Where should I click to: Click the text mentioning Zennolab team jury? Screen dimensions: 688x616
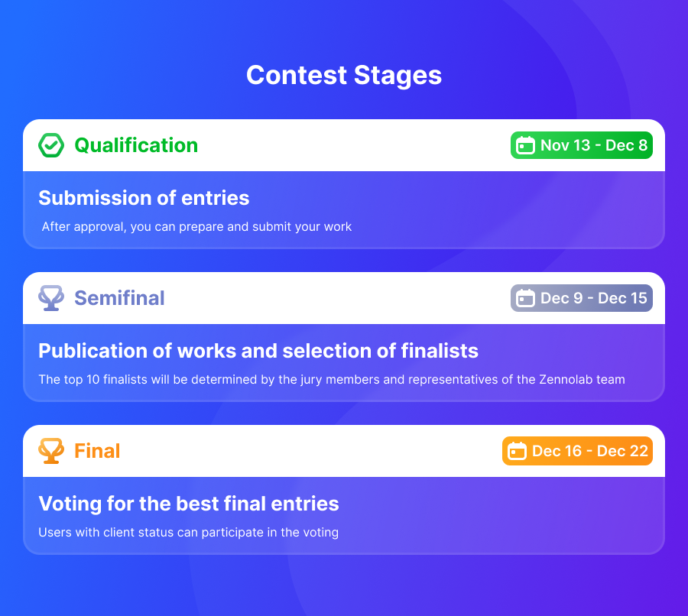pos(332,380)
